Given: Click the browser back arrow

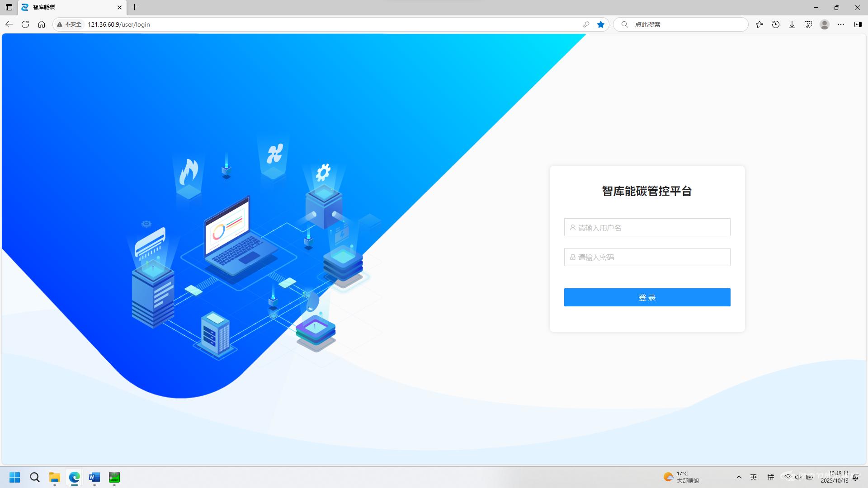Looking at the screenshot, I should click(9, 24).
